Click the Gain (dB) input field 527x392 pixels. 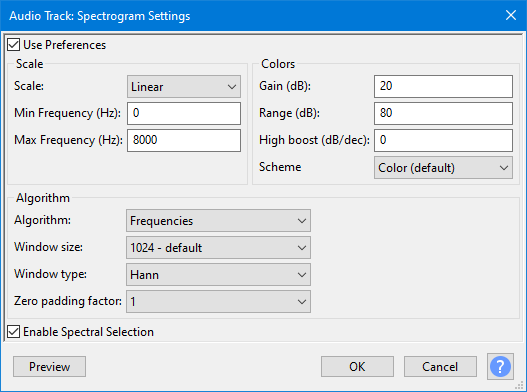[443, 86]
